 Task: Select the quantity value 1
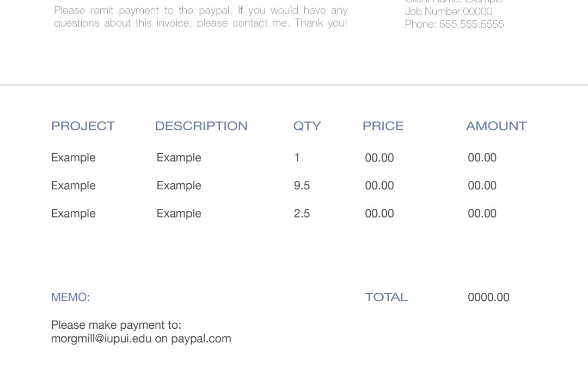coord(297,158)
